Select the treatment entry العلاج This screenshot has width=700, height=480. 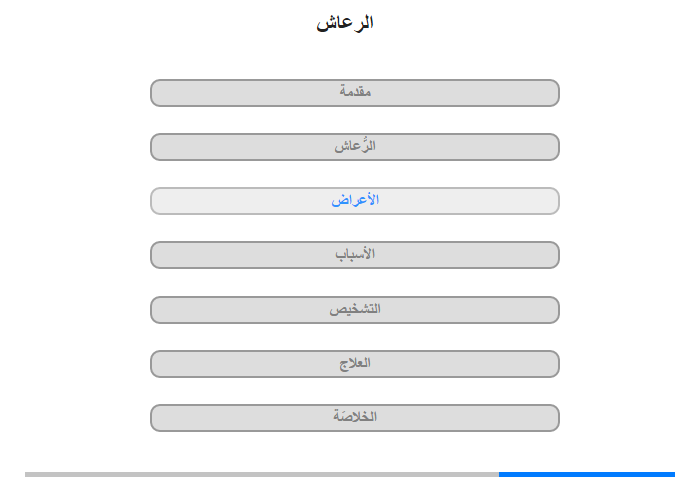(x=355, y=364)
